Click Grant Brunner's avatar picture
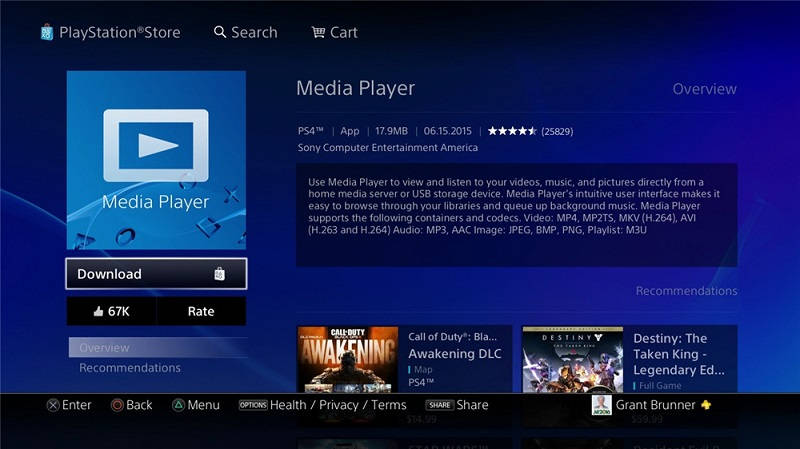This screenshot has width=800, height=449. click(x=602, y=405)
